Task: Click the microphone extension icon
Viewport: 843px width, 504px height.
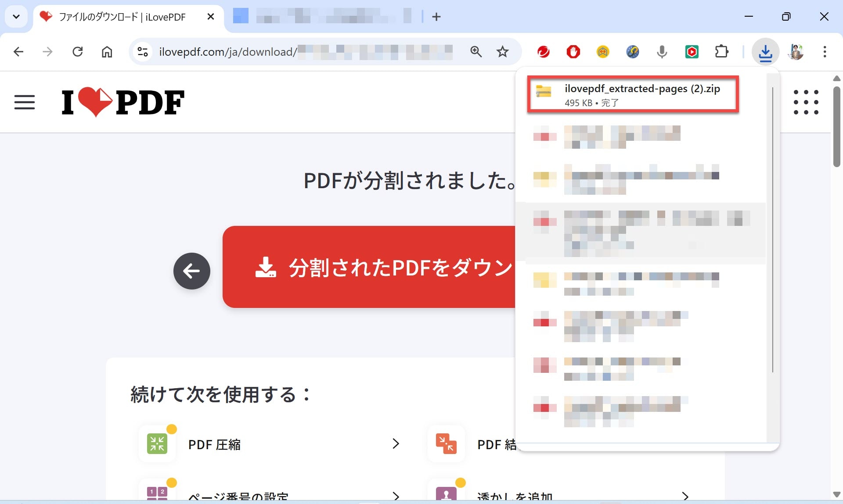Action: tap(662, 52)
